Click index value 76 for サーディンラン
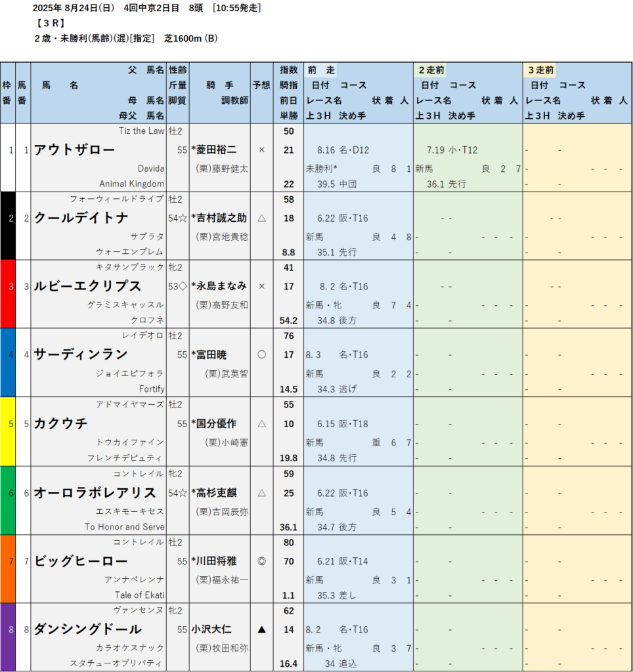 tap(289, 336)
